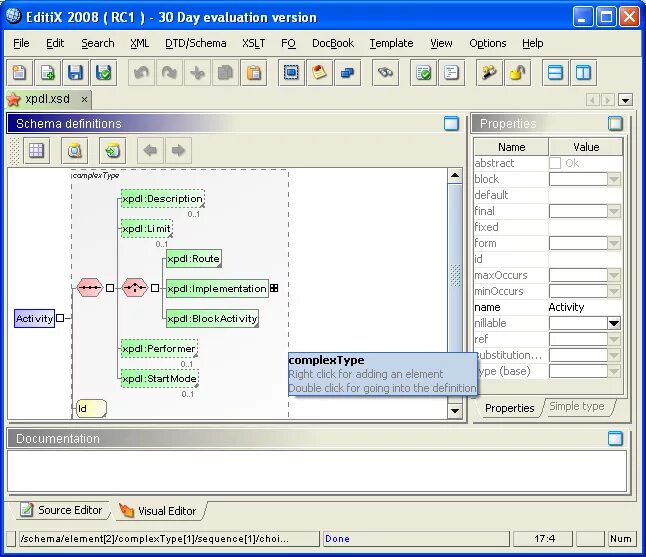The width and height of the screenshot is (646, 557).
Task: Click the horizontal split view icon
Action: click(x=555, y=73)
